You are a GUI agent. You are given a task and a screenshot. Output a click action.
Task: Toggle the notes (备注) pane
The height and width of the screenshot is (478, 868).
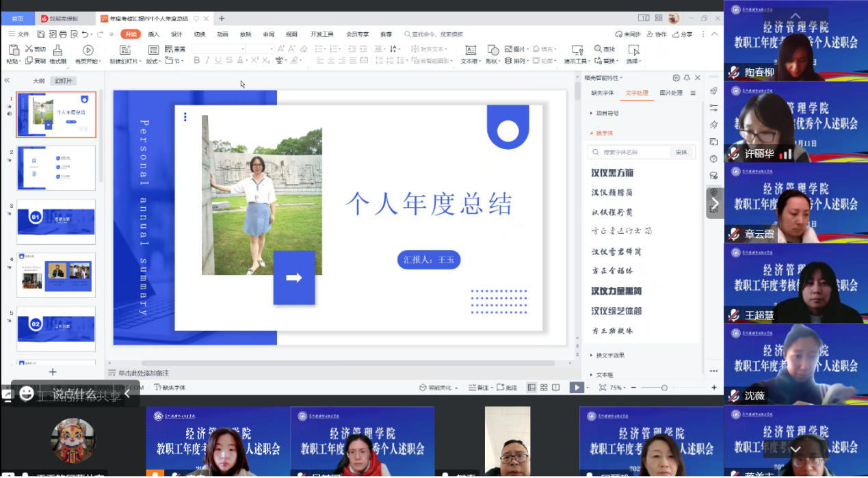(x=478, y=388)
